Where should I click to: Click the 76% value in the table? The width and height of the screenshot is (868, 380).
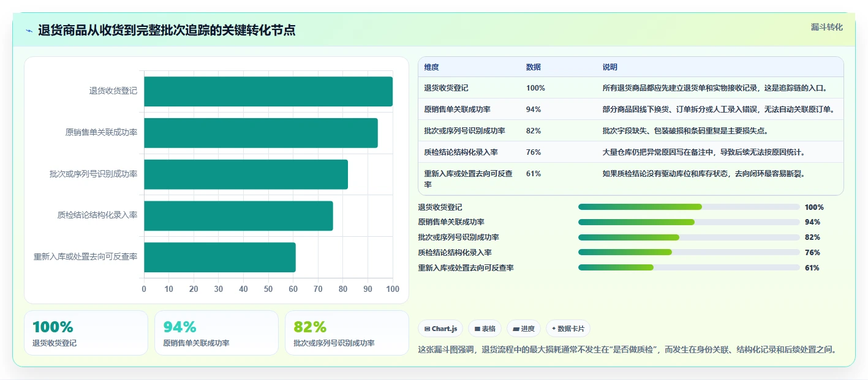tap(534, 152)
